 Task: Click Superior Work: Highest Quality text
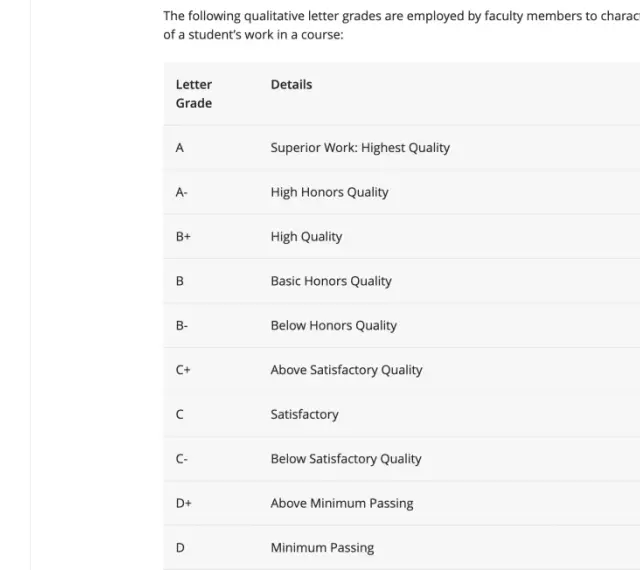360,148
